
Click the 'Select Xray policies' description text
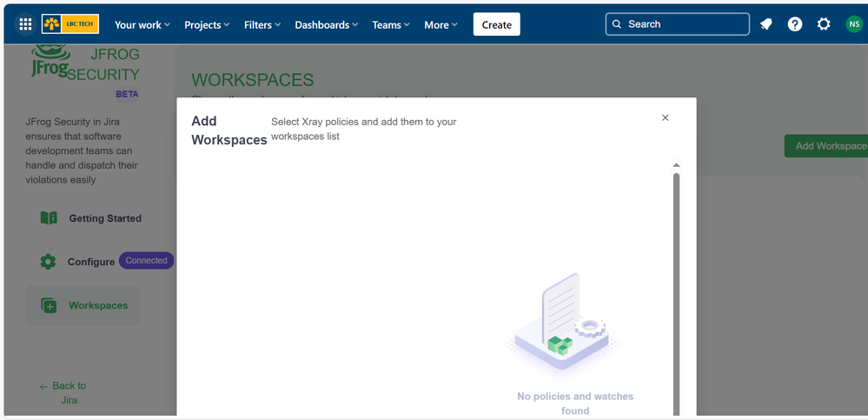tap(364, 129)
